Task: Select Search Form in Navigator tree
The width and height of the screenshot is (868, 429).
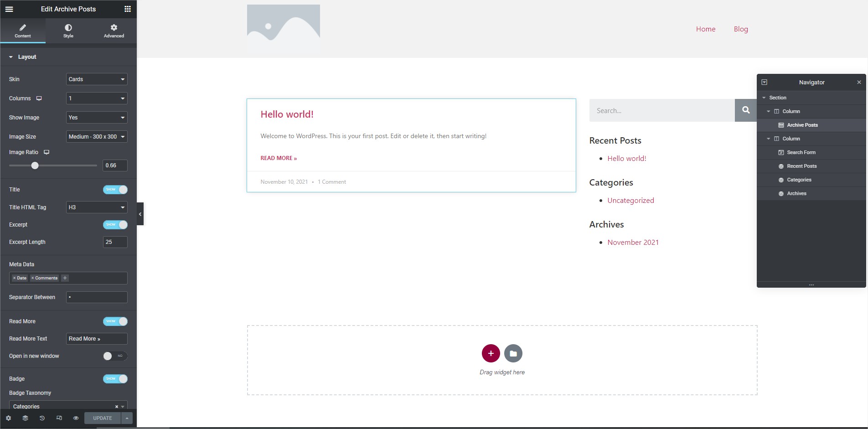Action: point(801,152)
